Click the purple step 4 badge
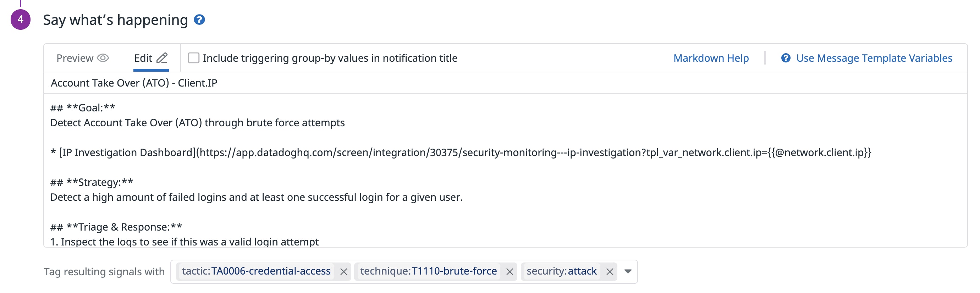This screenshot has width=980, height=293. click(21, 20)
